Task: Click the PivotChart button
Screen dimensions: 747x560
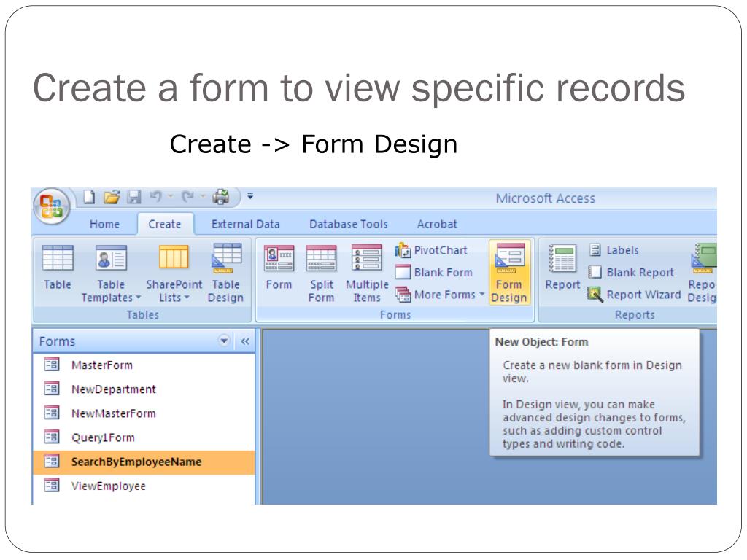Action: (431, 250)
